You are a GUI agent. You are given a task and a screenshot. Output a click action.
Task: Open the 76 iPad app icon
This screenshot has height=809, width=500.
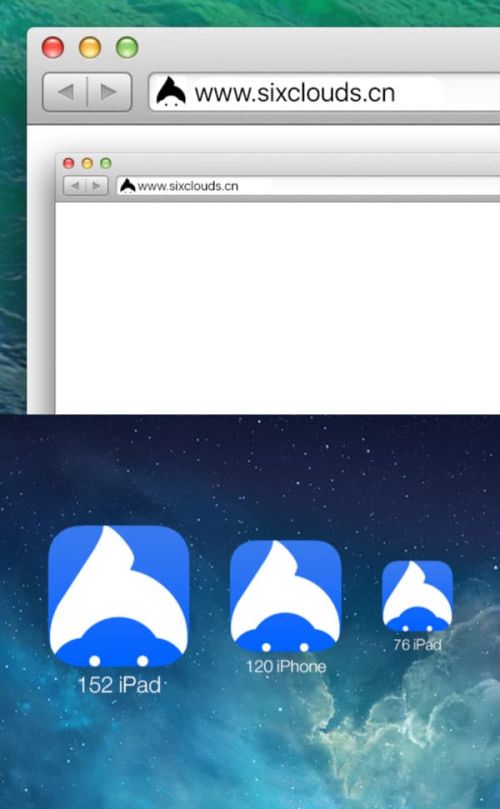point(417,596)
